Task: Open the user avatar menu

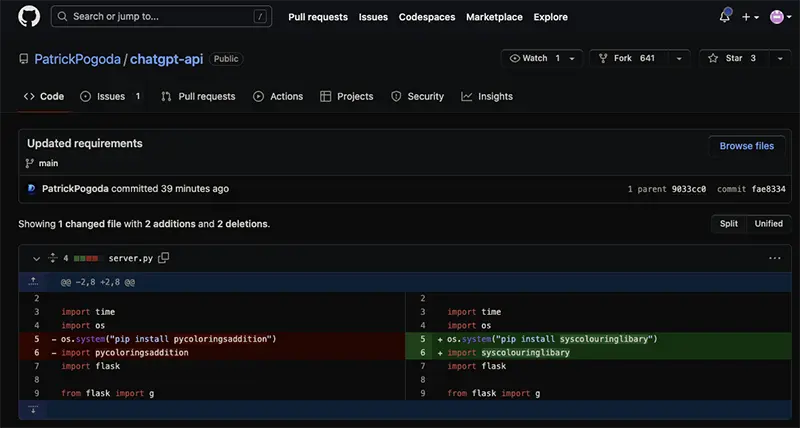Action: [780, 17]
